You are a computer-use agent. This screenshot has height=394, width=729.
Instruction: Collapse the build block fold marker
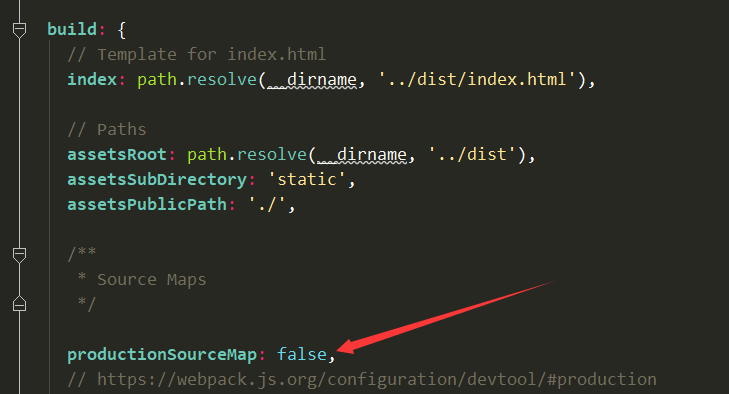(19, 30)
